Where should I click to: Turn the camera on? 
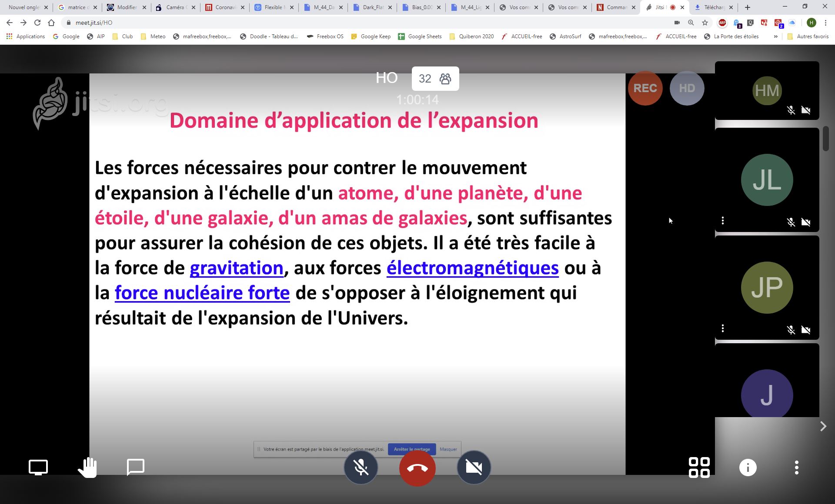(474, 468)
